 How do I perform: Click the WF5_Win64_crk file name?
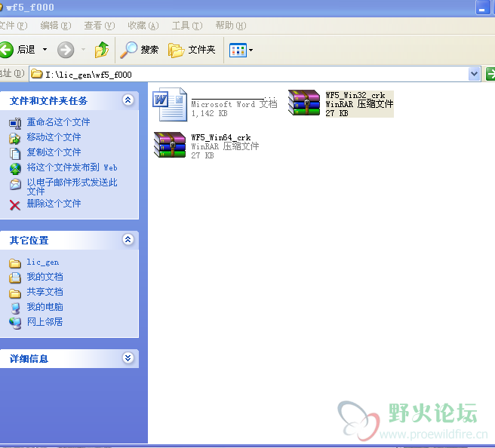(221, 137)
